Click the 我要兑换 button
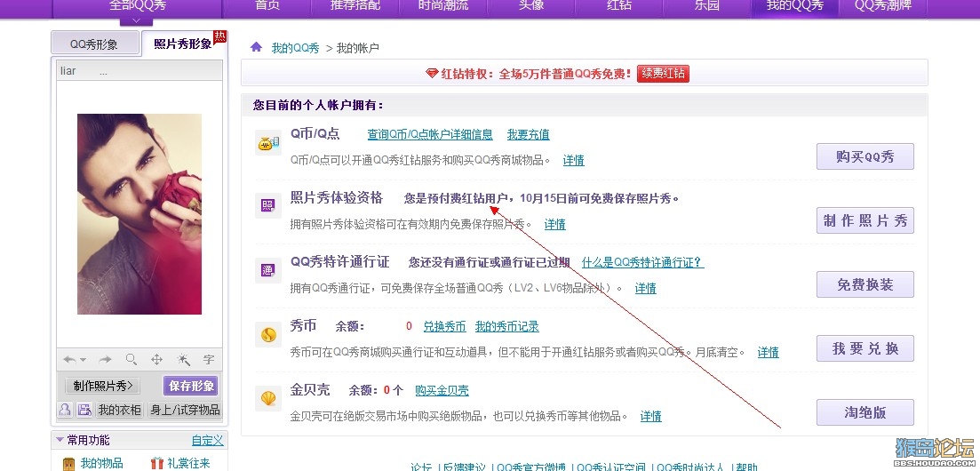980x471 pixels. coord(865,348)
